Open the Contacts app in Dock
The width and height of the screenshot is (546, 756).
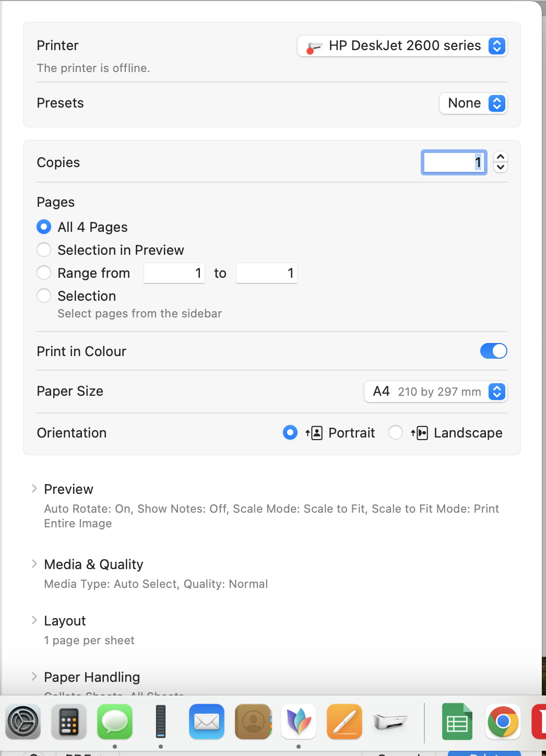253,722
